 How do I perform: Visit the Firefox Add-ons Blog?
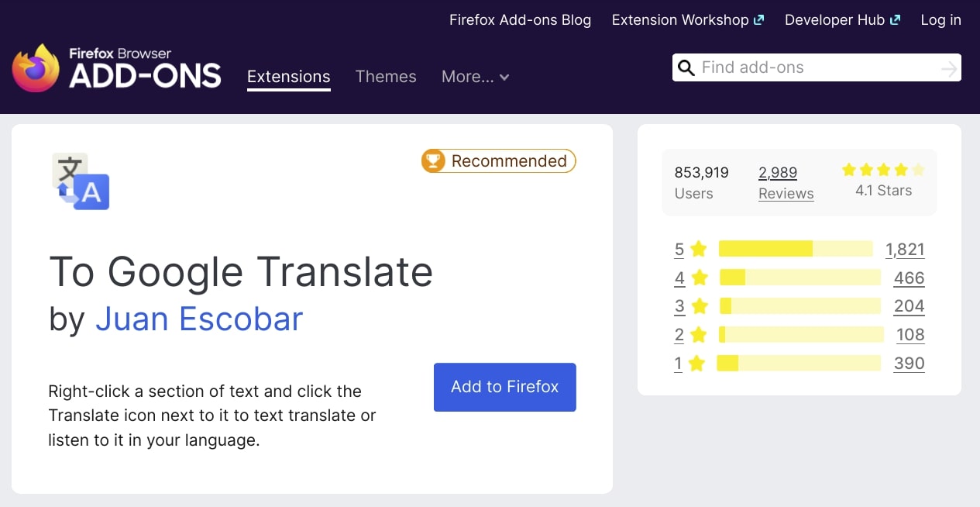(x=520, y=19)
